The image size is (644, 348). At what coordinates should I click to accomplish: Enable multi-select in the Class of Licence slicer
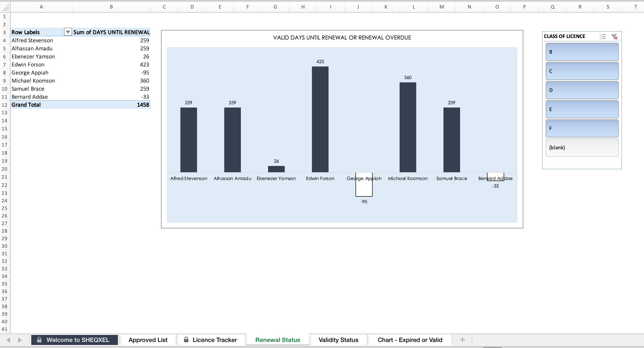(603, 37)
